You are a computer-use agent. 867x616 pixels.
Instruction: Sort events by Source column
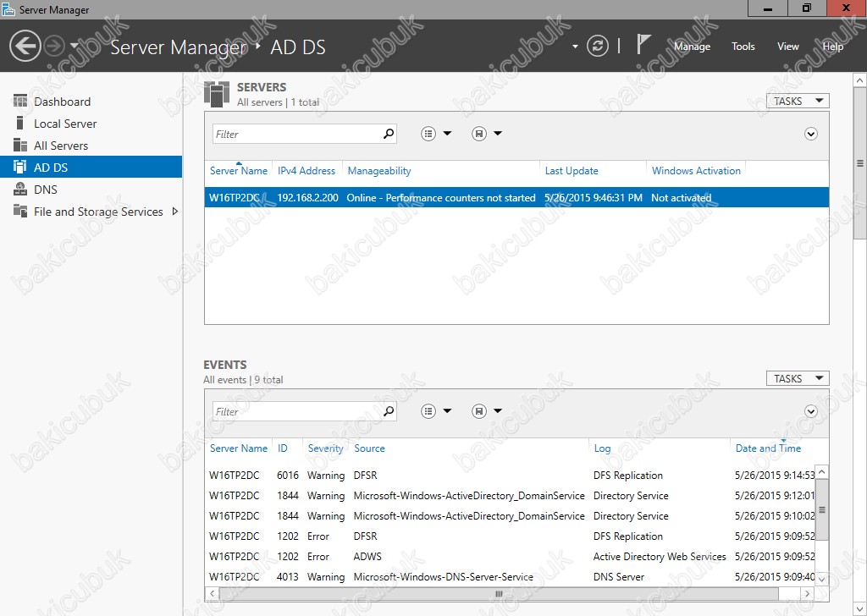click(x=369, y=448)
